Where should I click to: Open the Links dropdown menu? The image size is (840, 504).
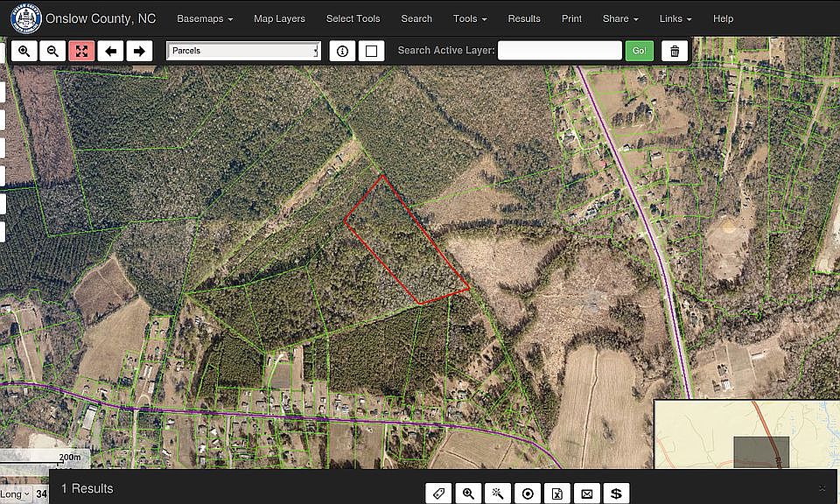tap(675, 18)
